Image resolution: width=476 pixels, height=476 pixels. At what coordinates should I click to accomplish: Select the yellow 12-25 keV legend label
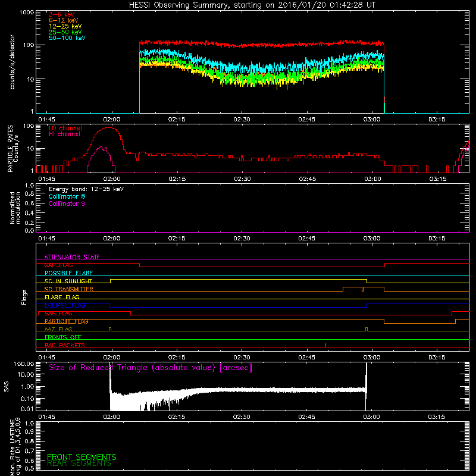point(65,26)
